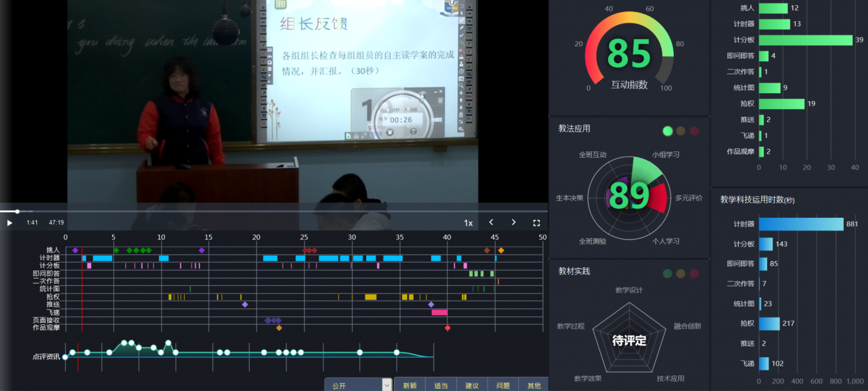
Task: Play the classroom video
Action: 9,223
